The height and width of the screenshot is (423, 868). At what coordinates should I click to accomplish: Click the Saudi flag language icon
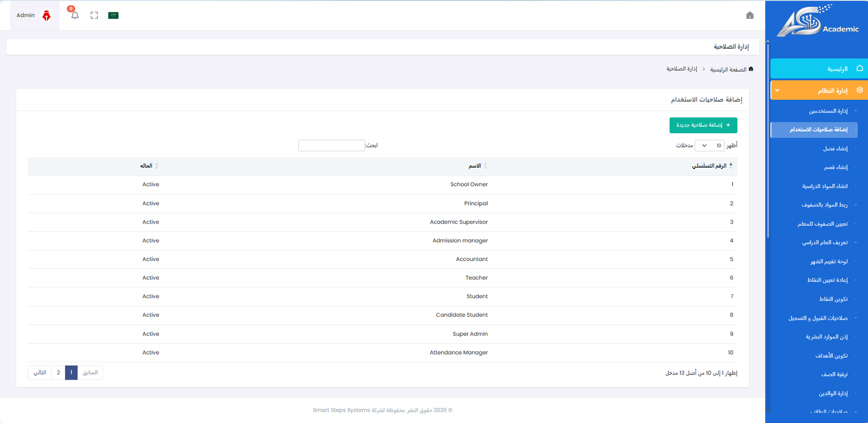coord(113,15)
